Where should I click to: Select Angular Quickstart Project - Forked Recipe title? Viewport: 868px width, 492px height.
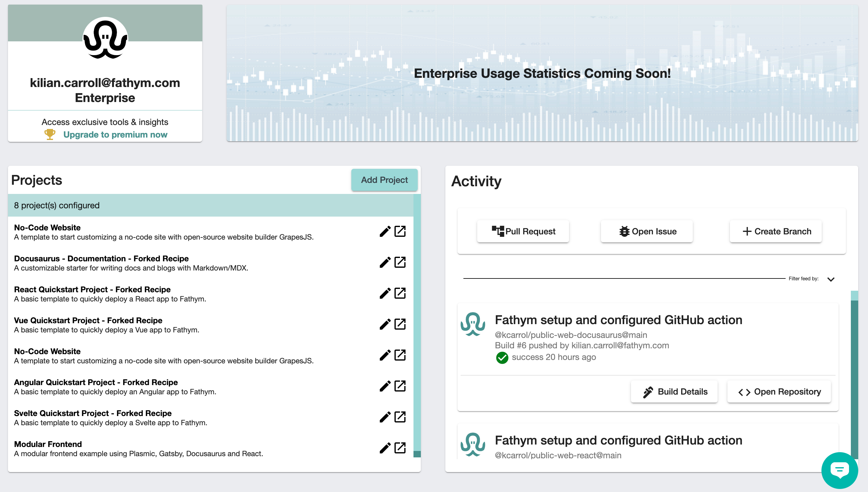(96, 382)
